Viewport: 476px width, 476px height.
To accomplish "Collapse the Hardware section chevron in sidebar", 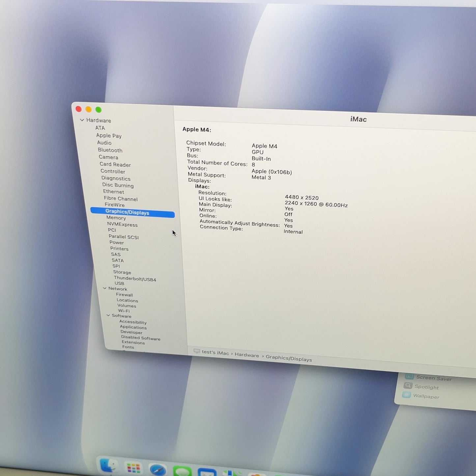I will pyautogui.click(x=82, y=120).
